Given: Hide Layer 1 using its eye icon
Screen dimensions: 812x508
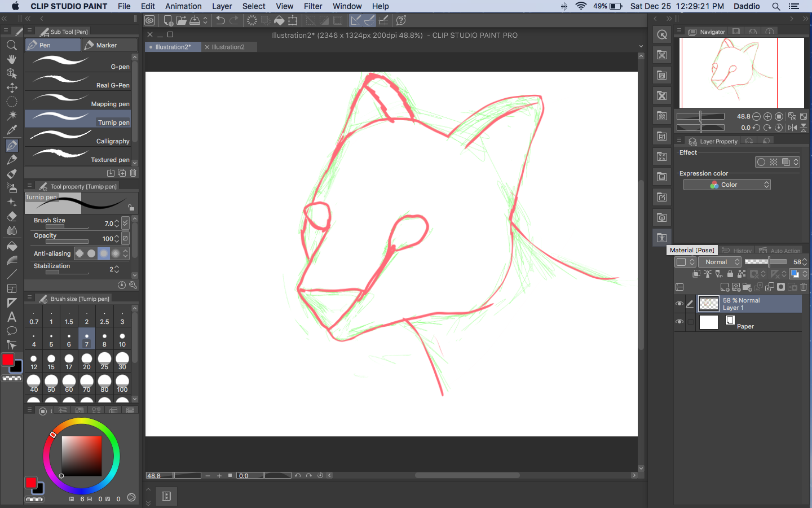Looking at the screenshot, I should (679, 304).
